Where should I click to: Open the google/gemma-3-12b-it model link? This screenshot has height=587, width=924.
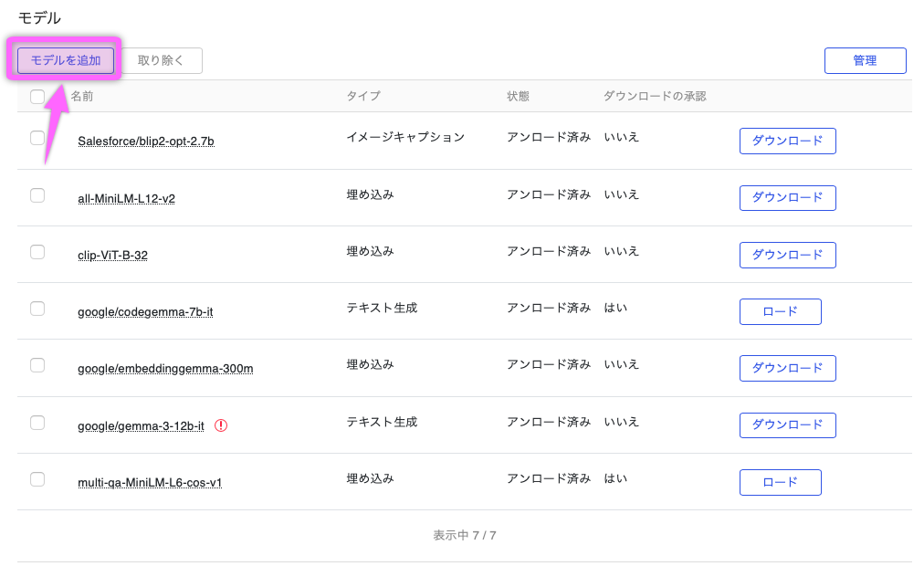[x=141, y=425]
